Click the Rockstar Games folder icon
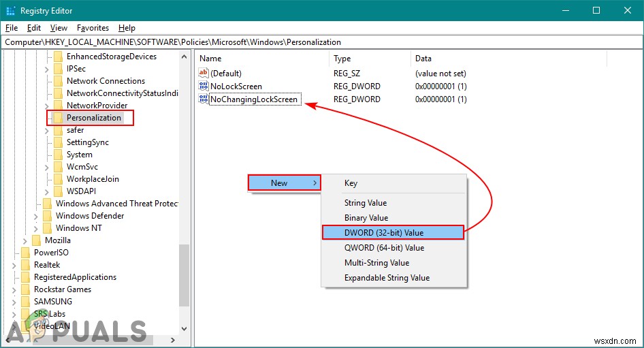Viewport: 644px width, 348px height. click(25, 289)
